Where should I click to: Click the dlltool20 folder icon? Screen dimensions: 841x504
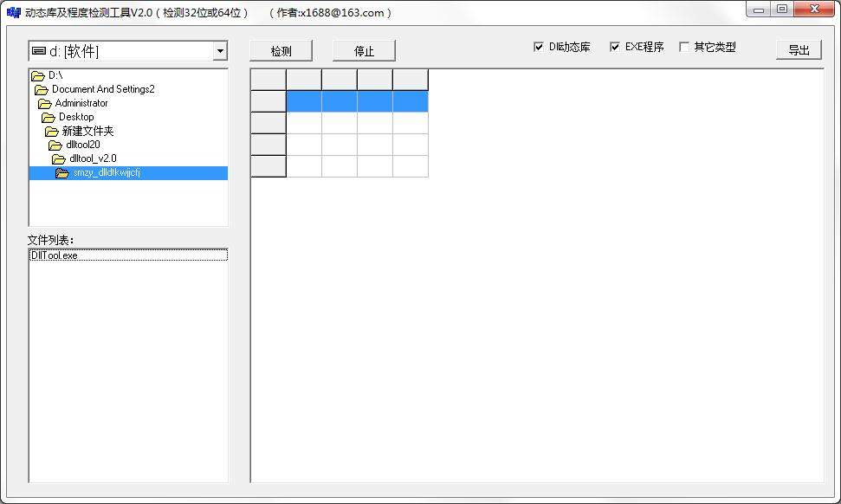pyautogui.click(x=57, y=145)
